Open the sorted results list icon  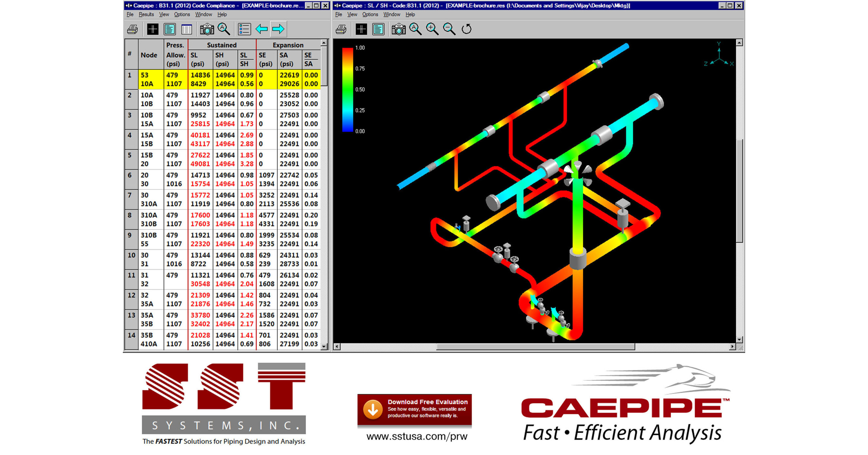(245, 29)
